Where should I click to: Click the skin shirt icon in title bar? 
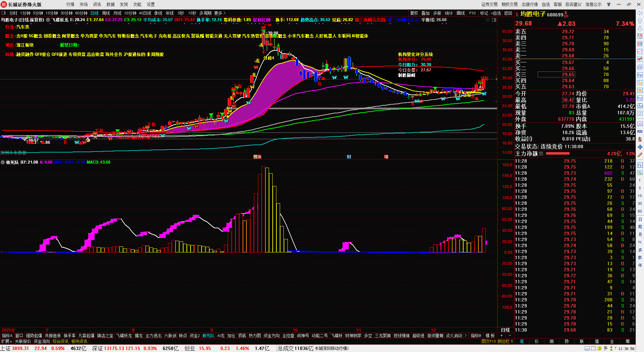[x=608, y=4]
